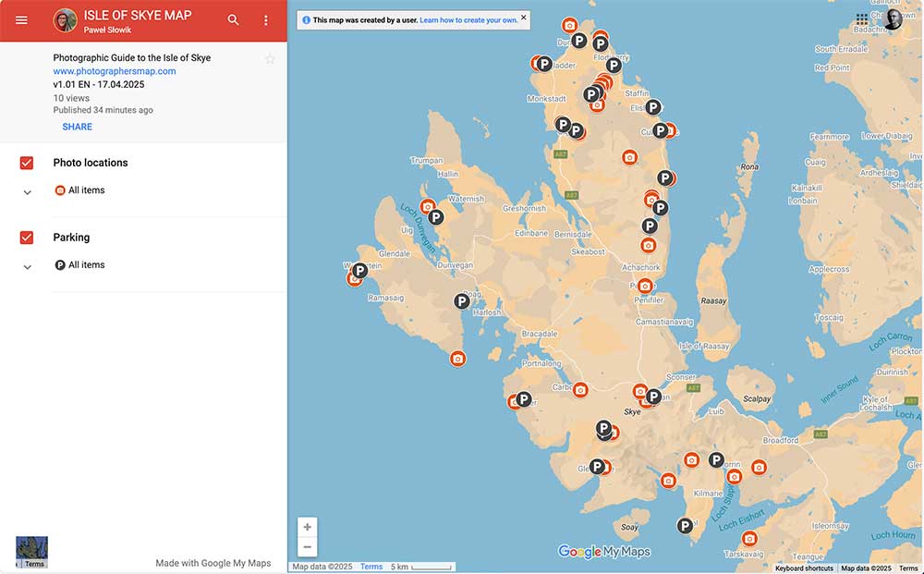This screenshot has width=924, height=574.
Task: Star this map with the star icon
Action: tap(270, 59)
